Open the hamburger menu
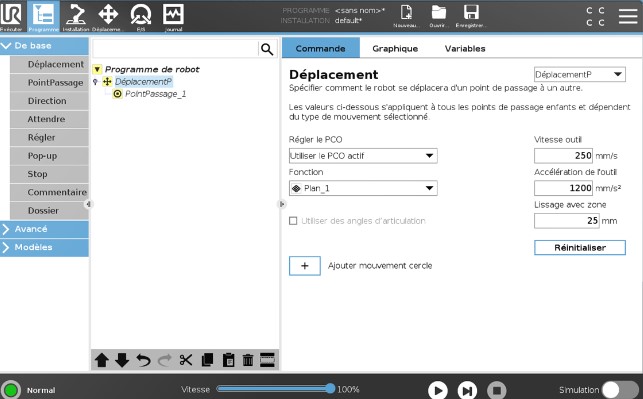Image resolution: width=643 pixels, height=399 pixels. [x=628, y=16]
